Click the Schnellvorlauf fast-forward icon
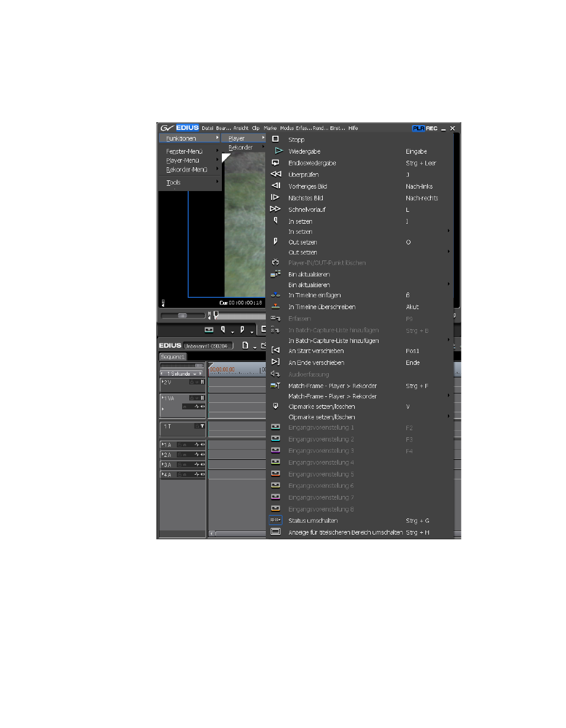Image resolution: width=566 pixels, height=728 pixels. click(x=275, y=209)
